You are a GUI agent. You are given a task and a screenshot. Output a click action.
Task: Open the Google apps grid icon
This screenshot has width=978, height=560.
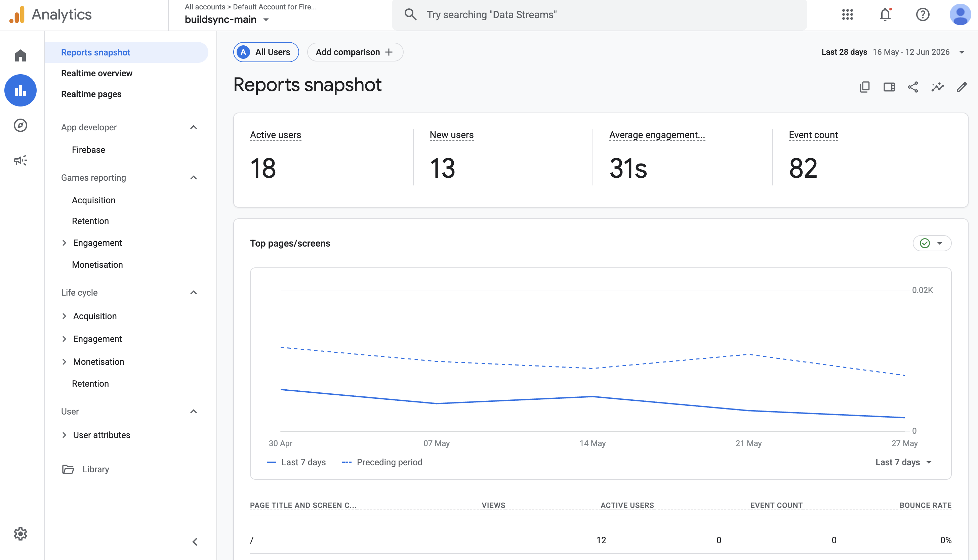click(x=848, y=15)
